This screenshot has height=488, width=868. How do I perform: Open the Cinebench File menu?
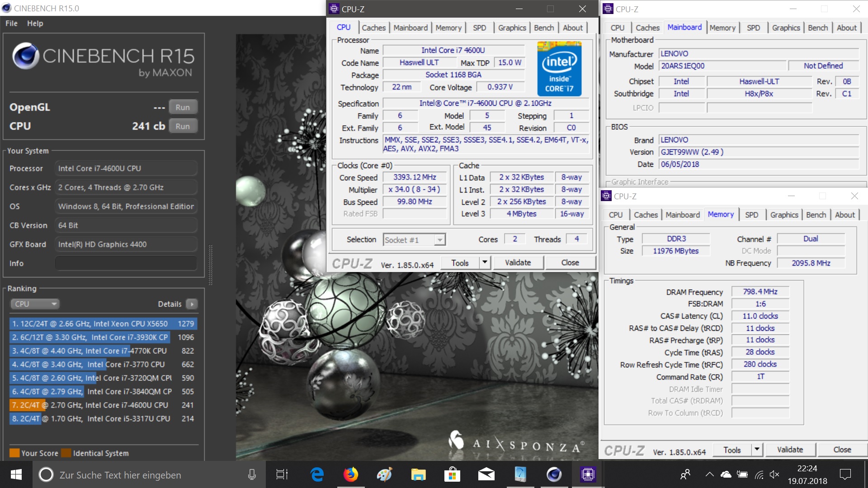coord(12,23)
